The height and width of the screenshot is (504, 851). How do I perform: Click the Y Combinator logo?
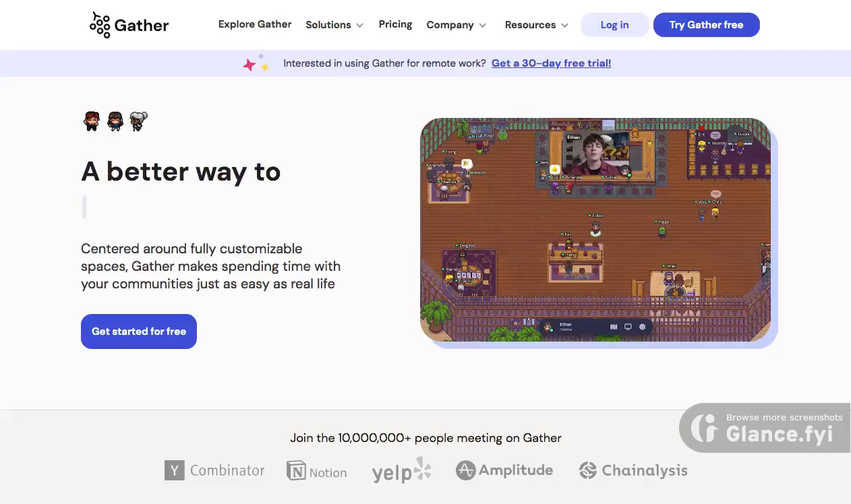[x=214, y=470]
